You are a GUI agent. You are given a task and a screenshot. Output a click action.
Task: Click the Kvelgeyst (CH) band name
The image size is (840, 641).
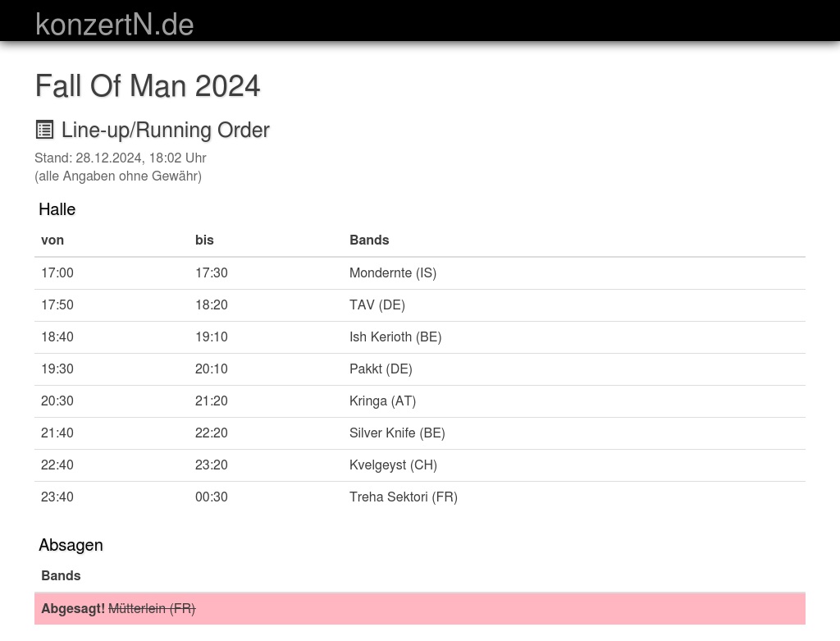pos(393,465)
